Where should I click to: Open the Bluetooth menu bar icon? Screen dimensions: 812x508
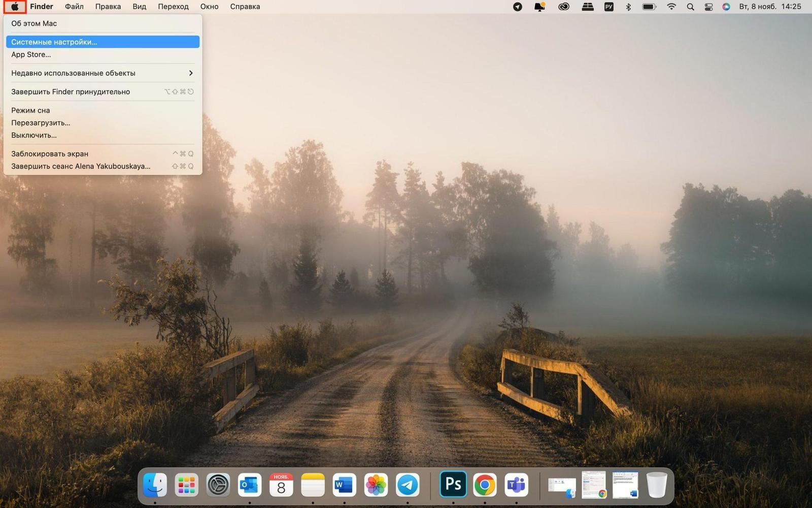[628, 7]
